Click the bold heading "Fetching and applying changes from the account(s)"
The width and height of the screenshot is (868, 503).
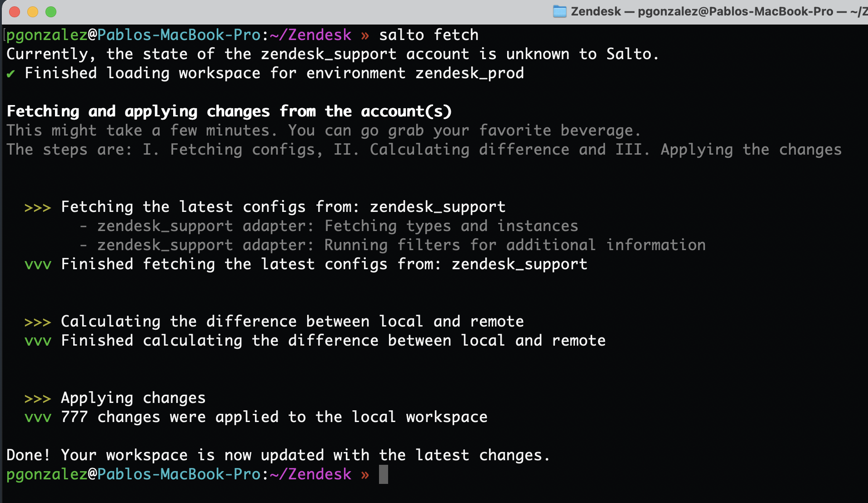click(x=229, y=111)
